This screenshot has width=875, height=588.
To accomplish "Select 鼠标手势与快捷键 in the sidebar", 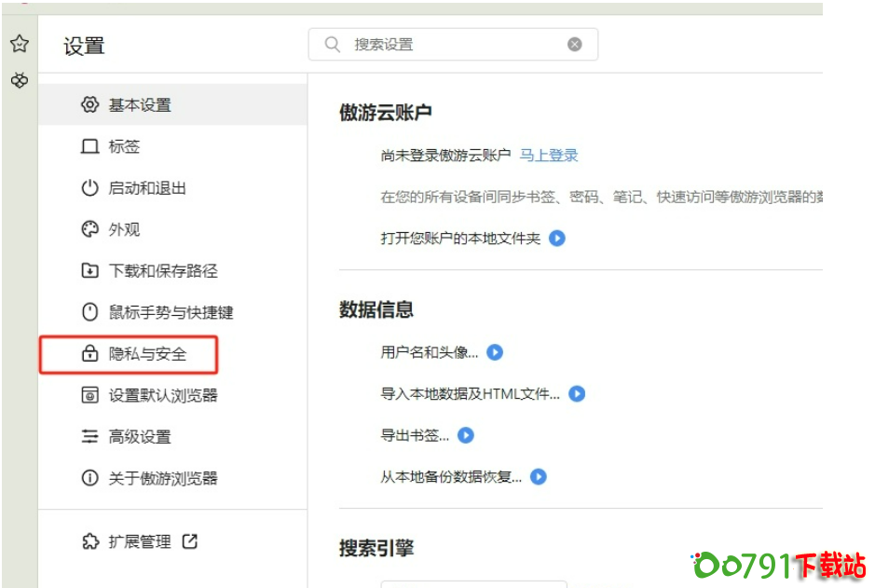I will point(173,312).
